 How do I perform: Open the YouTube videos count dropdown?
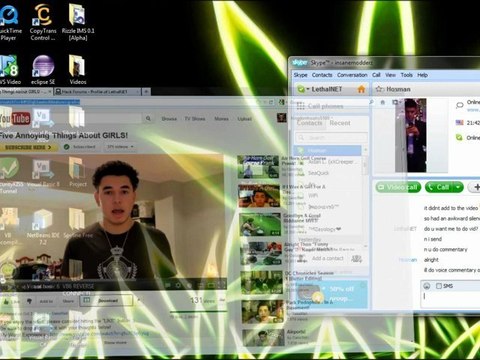tap(120, 147)
